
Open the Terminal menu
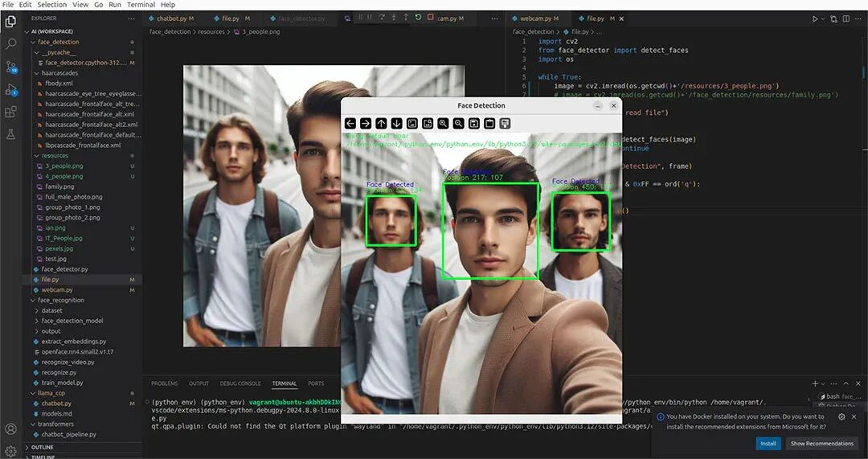(x=141, y=5)
